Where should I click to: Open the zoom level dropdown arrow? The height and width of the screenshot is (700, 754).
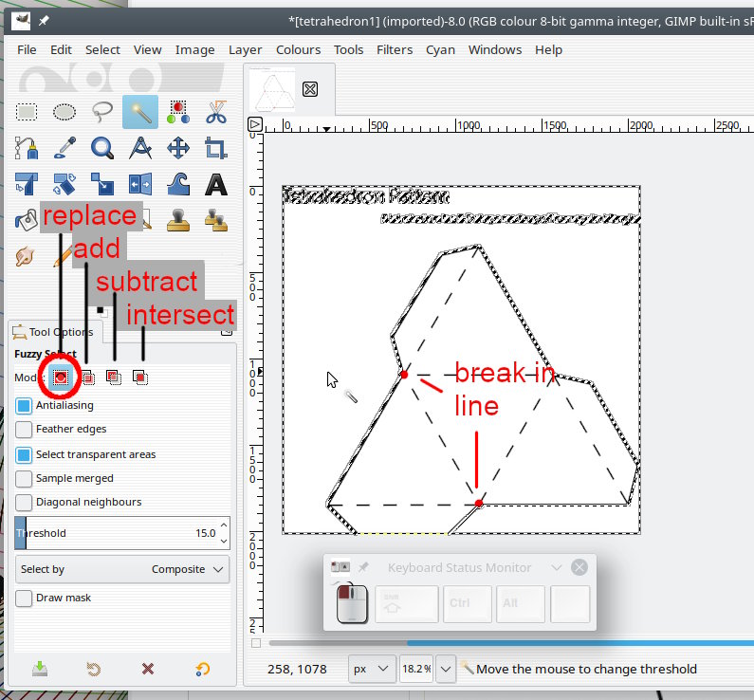click(x=446, y=669)
